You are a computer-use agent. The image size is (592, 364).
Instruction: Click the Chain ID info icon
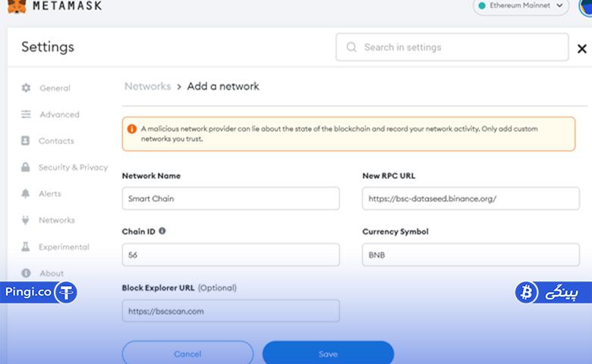pos(162,231)
